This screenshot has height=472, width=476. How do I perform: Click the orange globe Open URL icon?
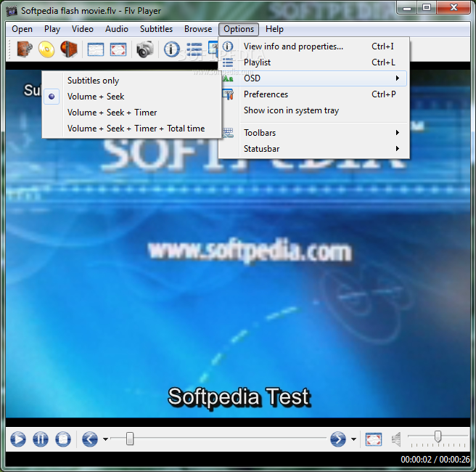coord(69,49)
